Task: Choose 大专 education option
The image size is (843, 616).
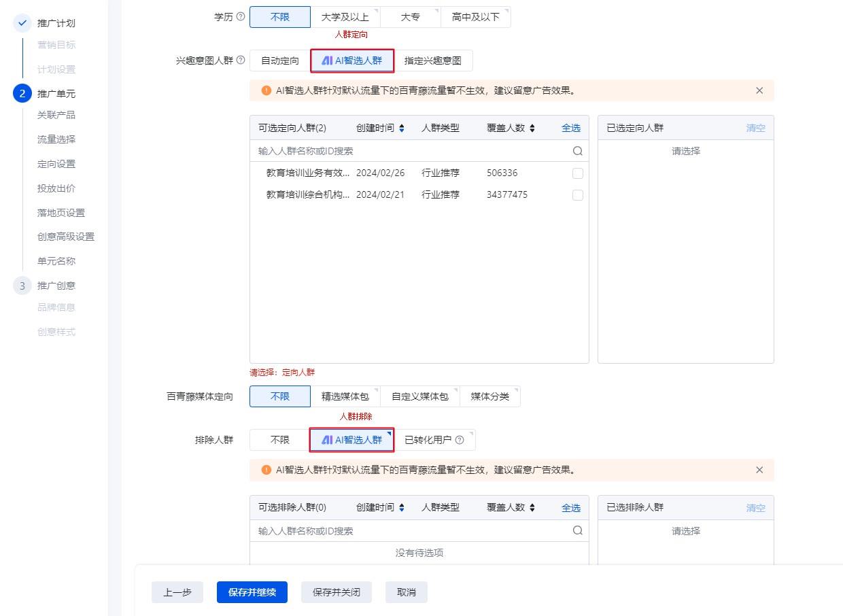Action: [x=411, y=17]
